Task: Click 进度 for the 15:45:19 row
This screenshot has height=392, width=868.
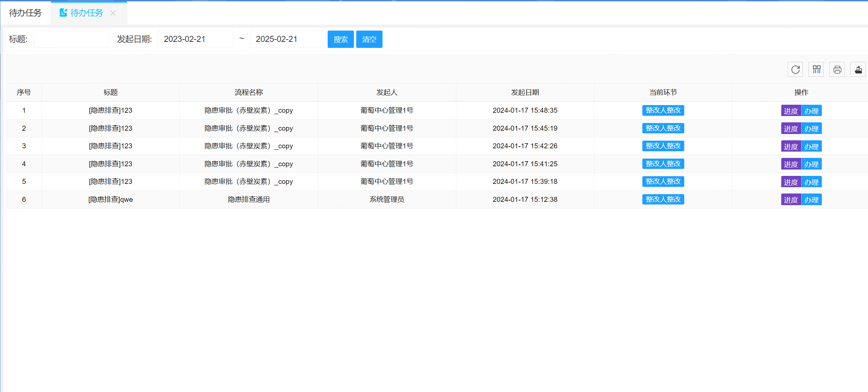Action: pyautogui.click(x=791, y=128)
